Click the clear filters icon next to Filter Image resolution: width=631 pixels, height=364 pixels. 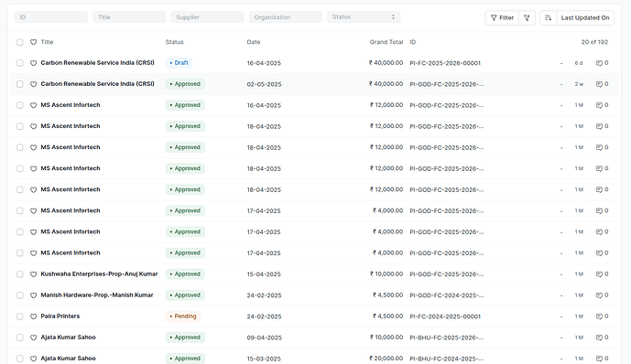pos(527,17)
